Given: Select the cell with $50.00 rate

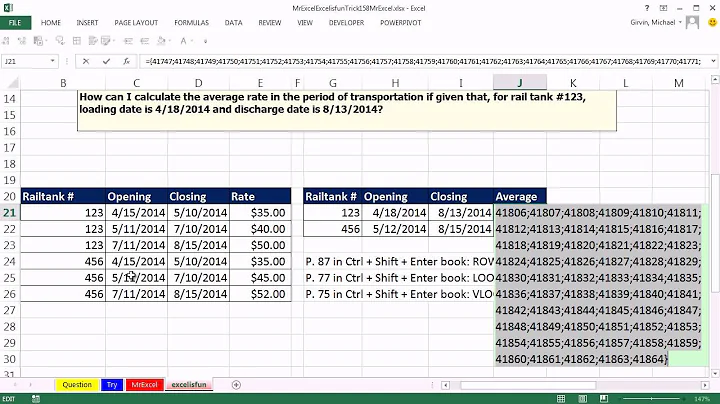Looking at the screenshot, I should click(260, 245).
